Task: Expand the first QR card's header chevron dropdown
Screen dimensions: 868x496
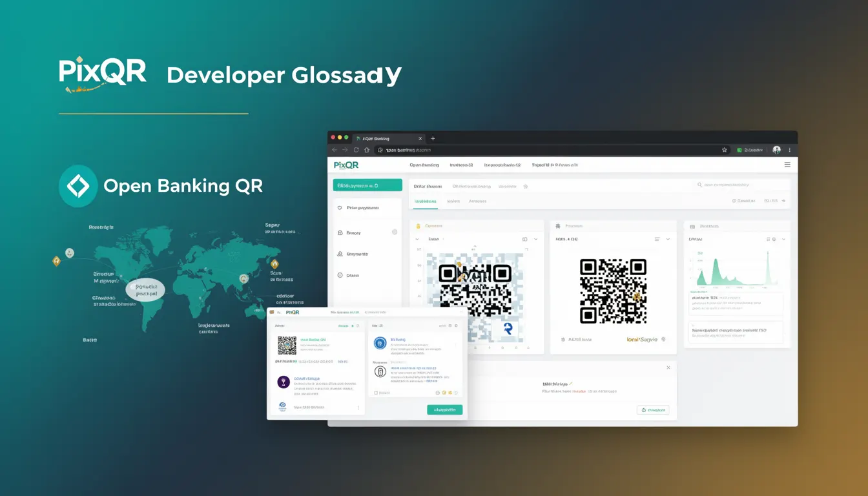Action: point(535,239)
